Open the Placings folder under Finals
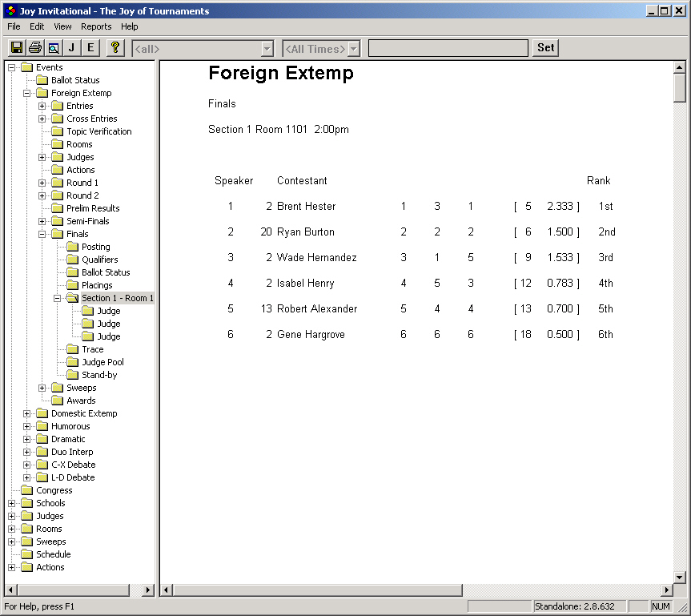691x616 pixels. 97,285
